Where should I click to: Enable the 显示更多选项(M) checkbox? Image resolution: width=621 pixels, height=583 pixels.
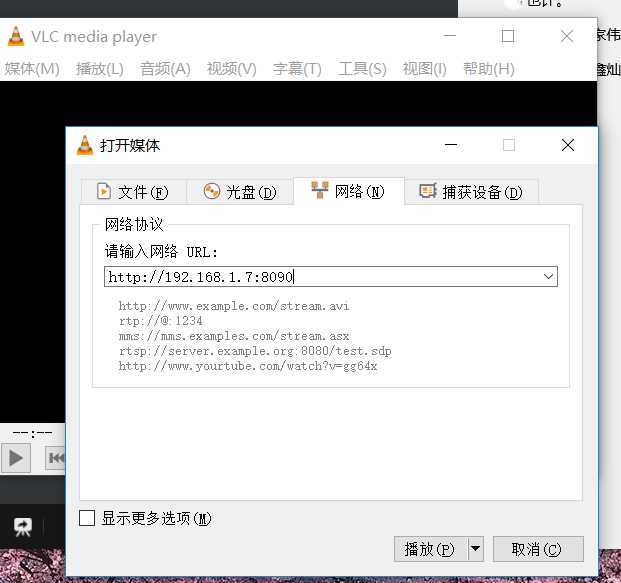pyautogui.click(x=87, y=518)
